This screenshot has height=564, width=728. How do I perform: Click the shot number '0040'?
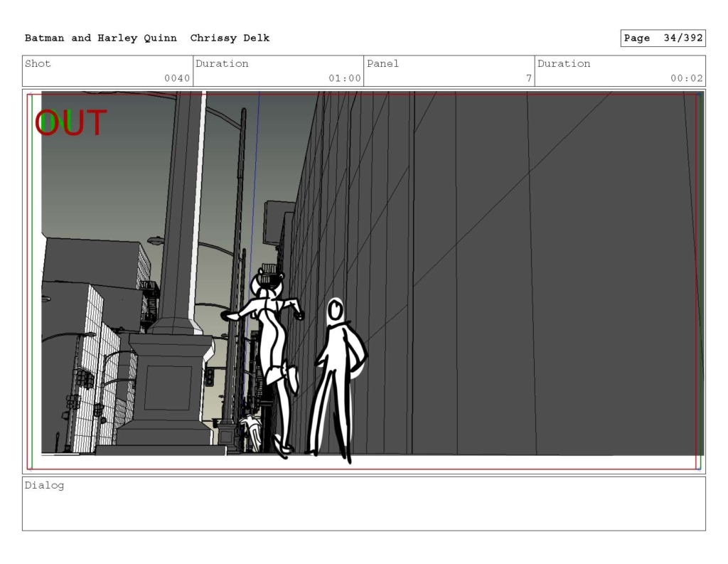pyautogui.click(x=177, y=78)
